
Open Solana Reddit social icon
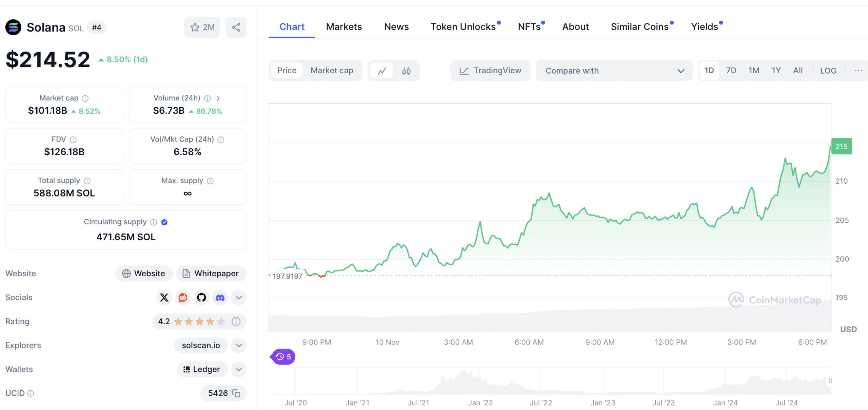pos(183,298)
